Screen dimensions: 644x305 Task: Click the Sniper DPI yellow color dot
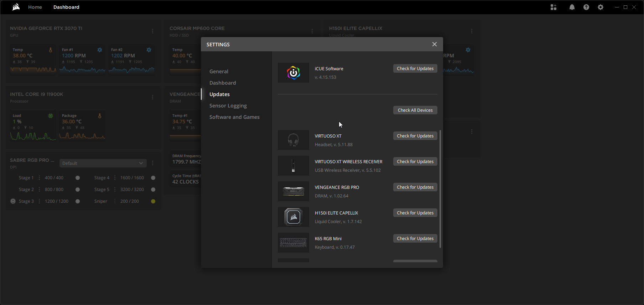[x=153, y=201]
